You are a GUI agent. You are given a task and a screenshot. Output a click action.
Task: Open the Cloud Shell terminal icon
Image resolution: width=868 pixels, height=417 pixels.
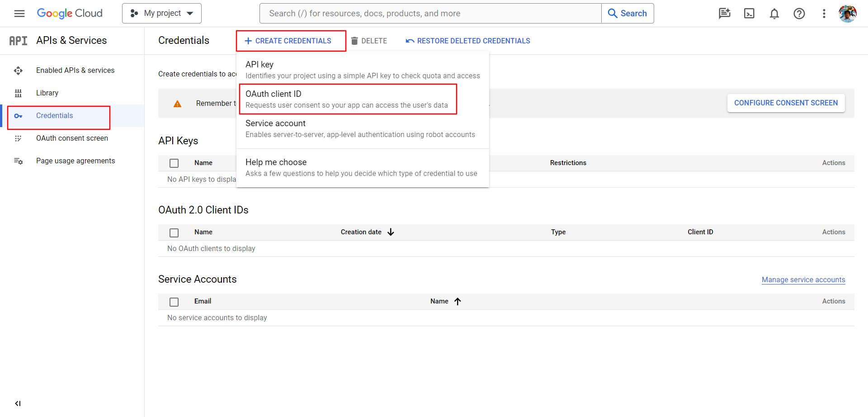click(x=749, y=13)
